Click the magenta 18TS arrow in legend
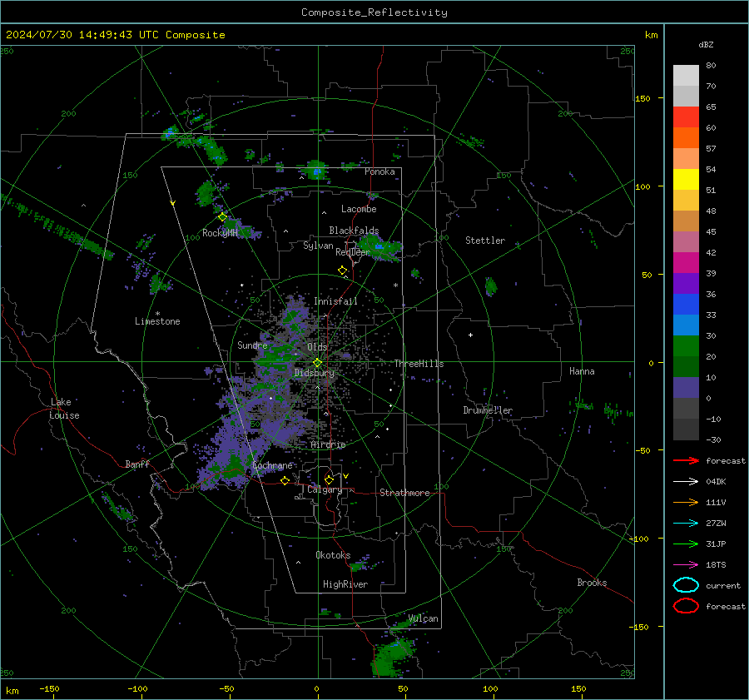The image size is (749, 700). (686, 565)
